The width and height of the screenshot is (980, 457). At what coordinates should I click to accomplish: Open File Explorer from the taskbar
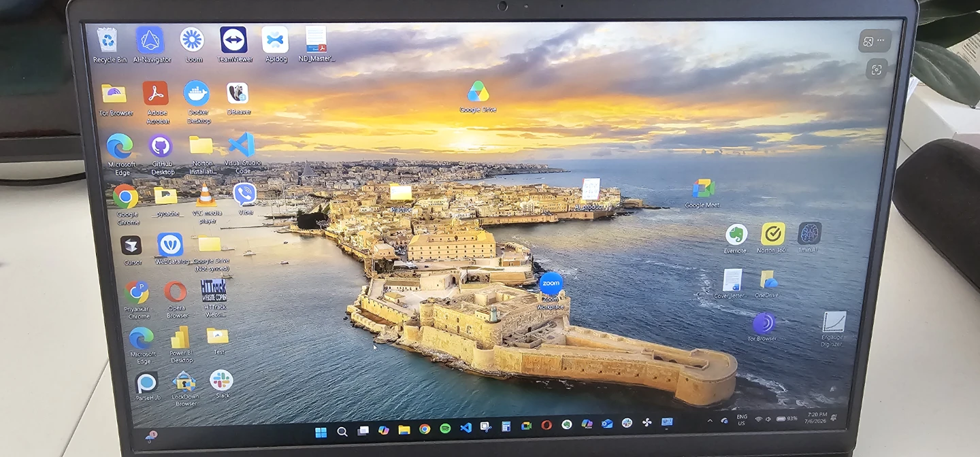click(404, 430)
